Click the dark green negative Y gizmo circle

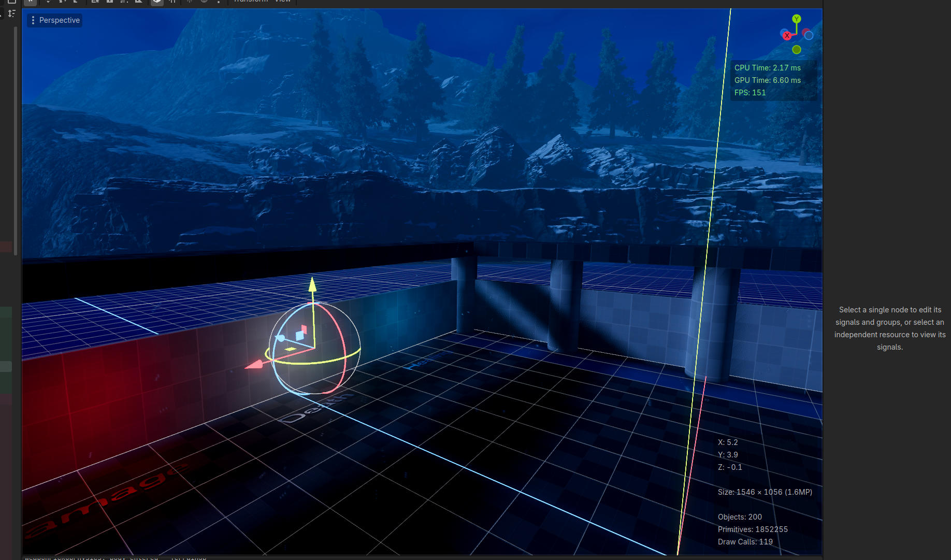pyautogui.click(x=797, y=50)
